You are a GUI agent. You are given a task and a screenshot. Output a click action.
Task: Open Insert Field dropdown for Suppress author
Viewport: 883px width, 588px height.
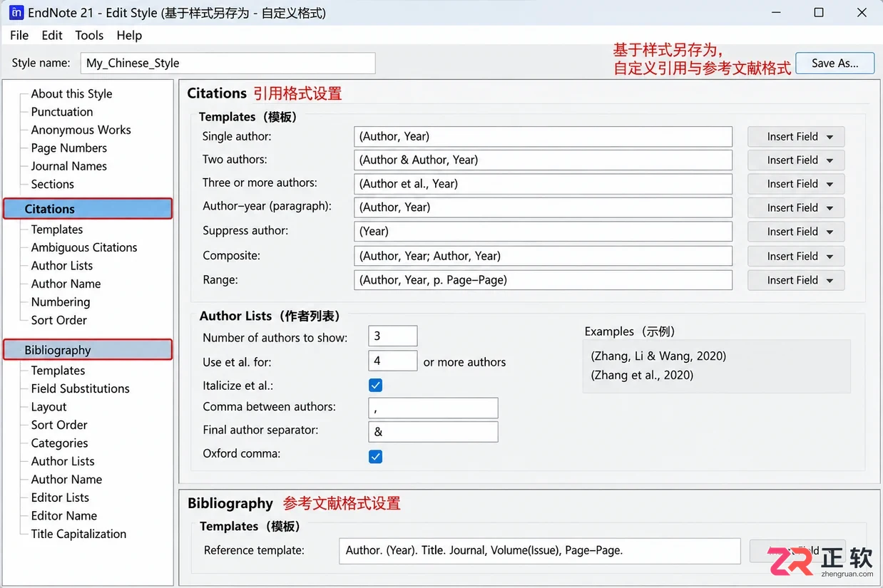pos(796,232)
